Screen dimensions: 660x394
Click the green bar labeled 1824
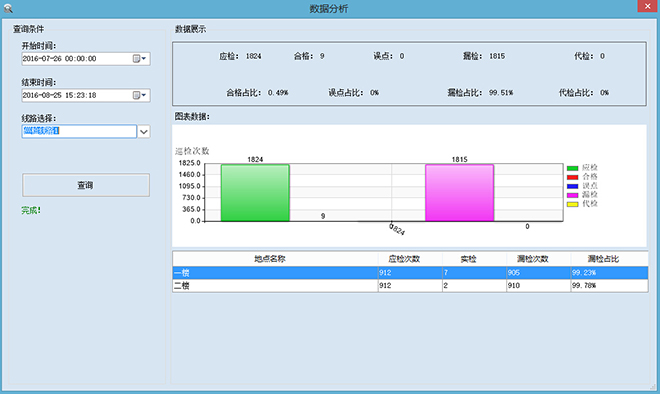[255, 193]
